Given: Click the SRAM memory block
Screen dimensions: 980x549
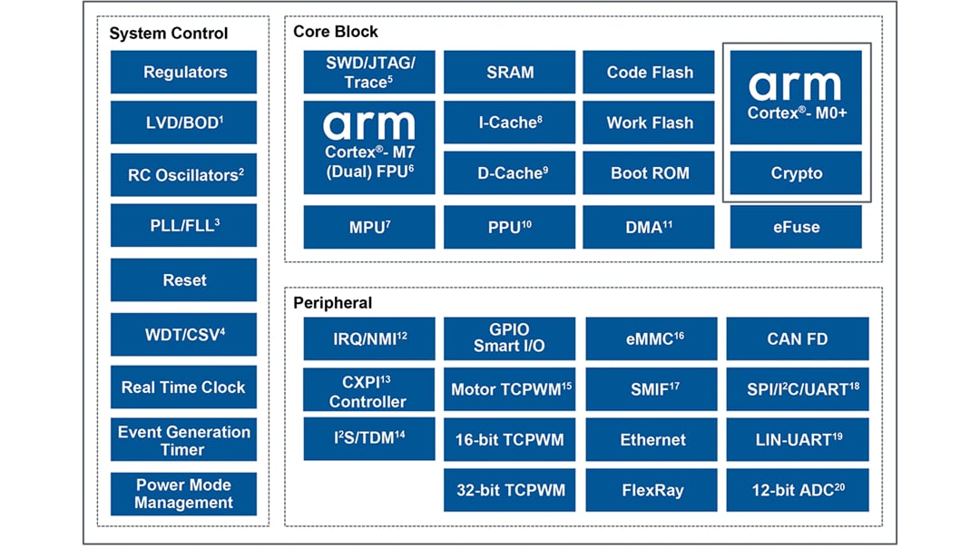Looking at the screenshot, I should pos(509,72).
